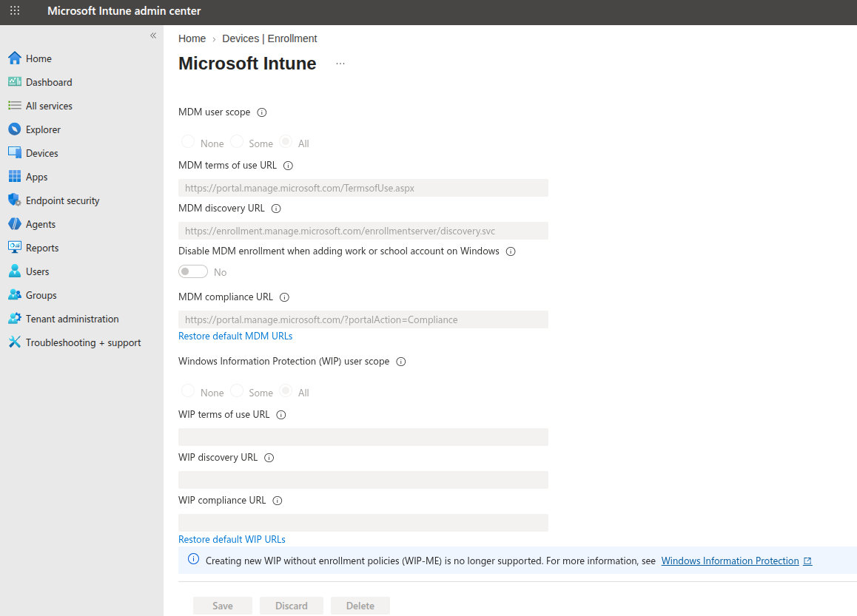This screenshot has width=857, height=616.
Task: Click Restore default MDM URLs
Action: tap(235, 336)
